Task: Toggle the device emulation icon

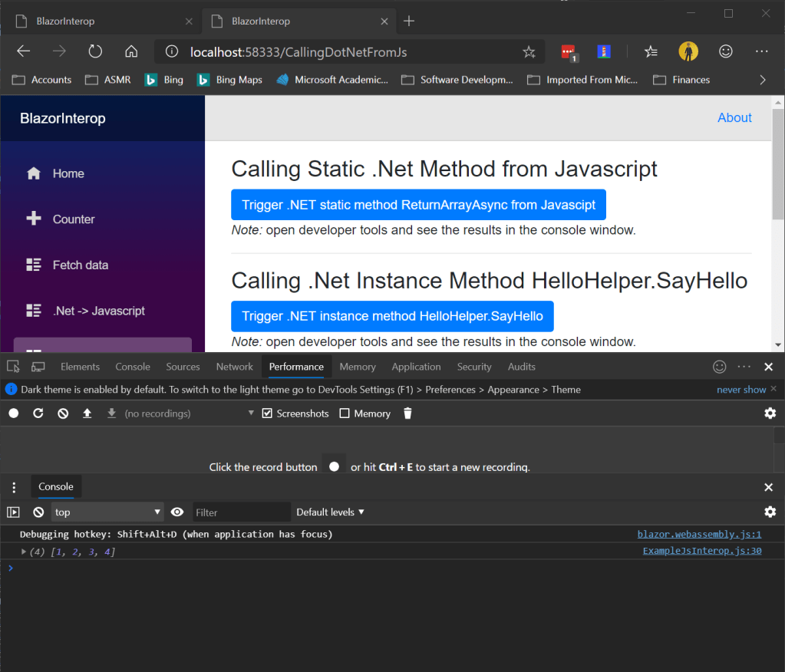Action: tap(38, 367)
